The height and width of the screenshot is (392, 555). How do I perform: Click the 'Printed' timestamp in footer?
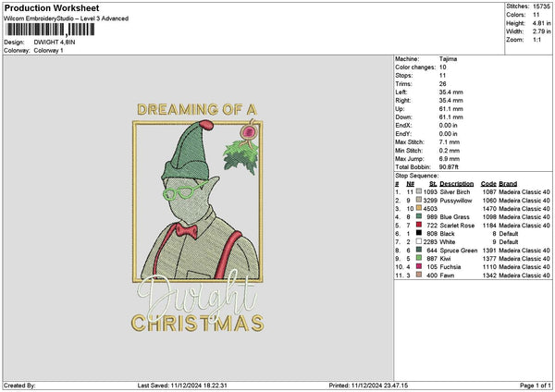[368, 386]
